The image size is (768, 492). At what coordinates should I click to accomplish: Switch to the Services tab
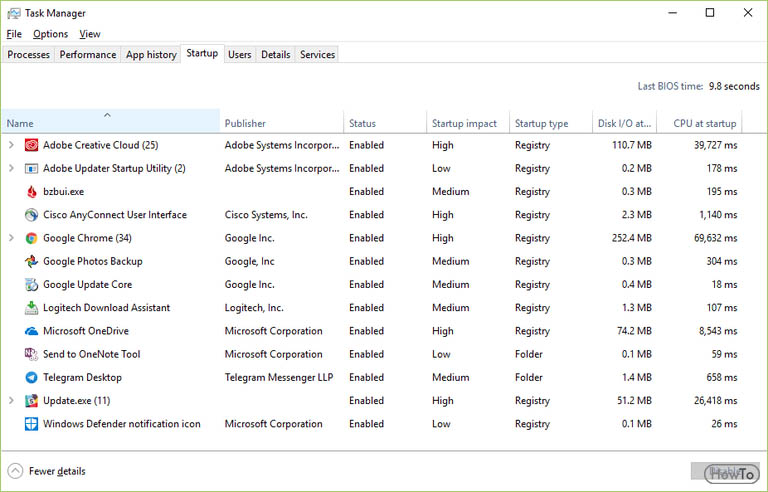[x=317, y=54]
